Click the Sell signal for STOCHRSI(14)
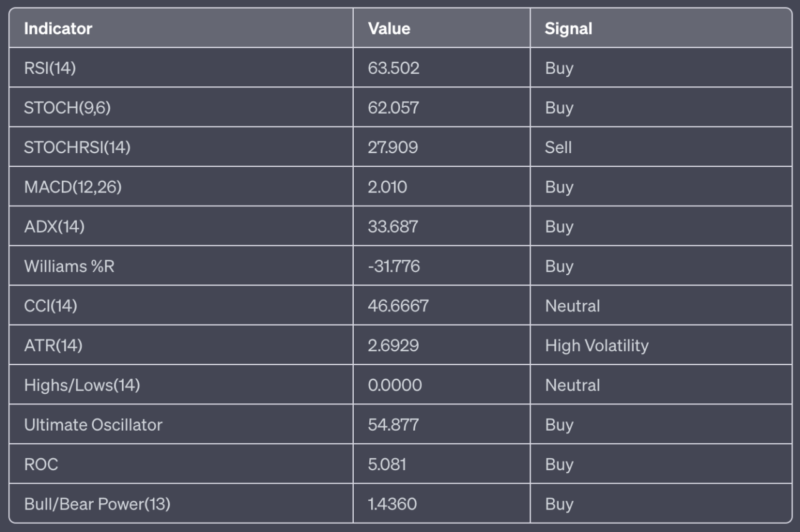 click(558, 148)
